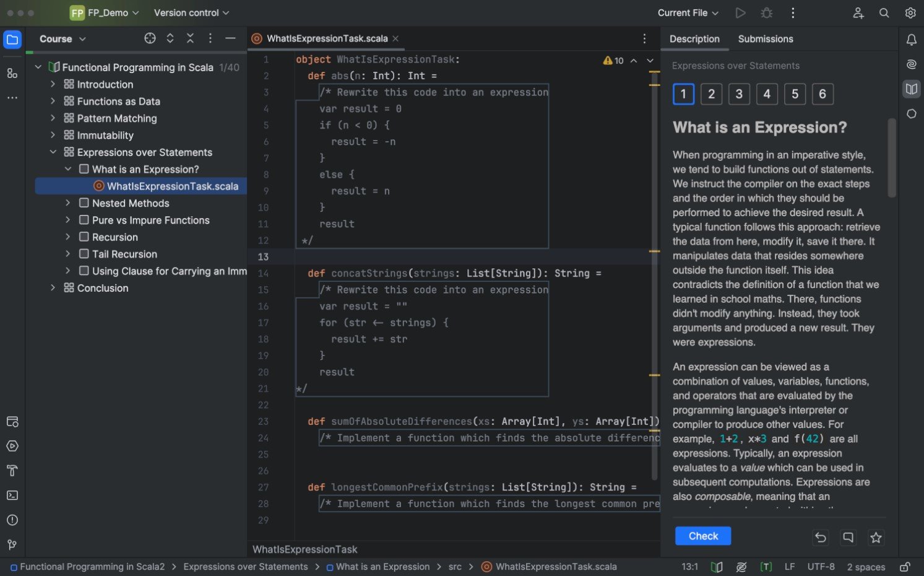Open the Terminal tool window icon

(x=12, y=495)
